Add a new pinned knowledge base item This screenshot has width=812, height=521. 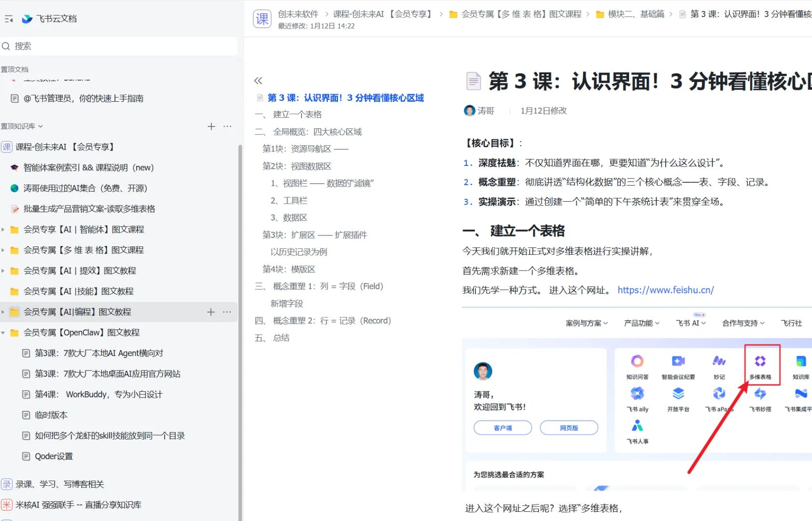point(211,126)
